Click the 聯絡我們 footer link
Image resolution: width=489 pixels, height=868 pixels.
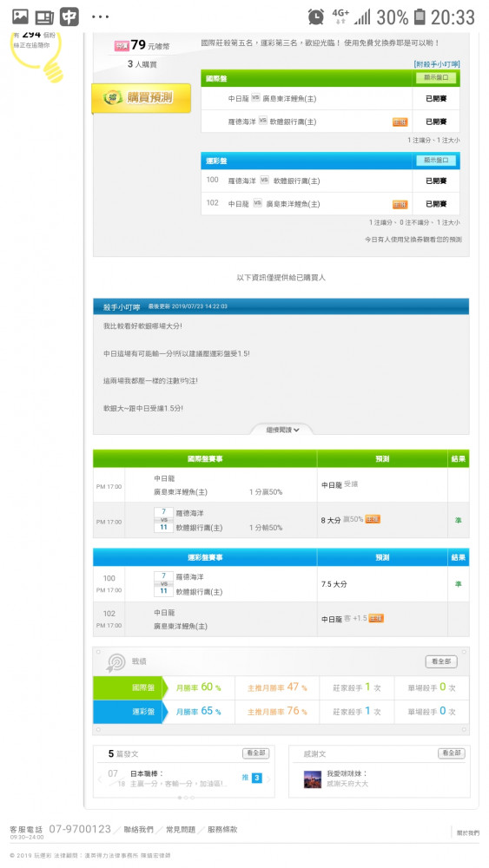[138, 829]
